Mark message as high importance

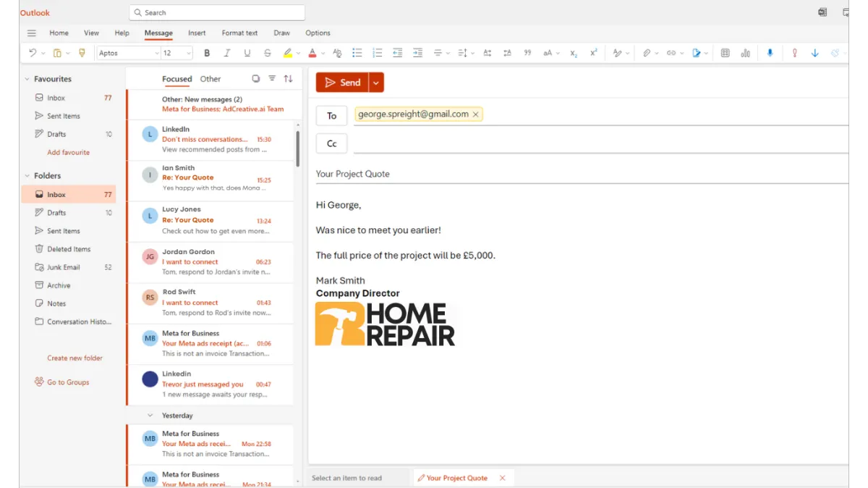(794, 53)
